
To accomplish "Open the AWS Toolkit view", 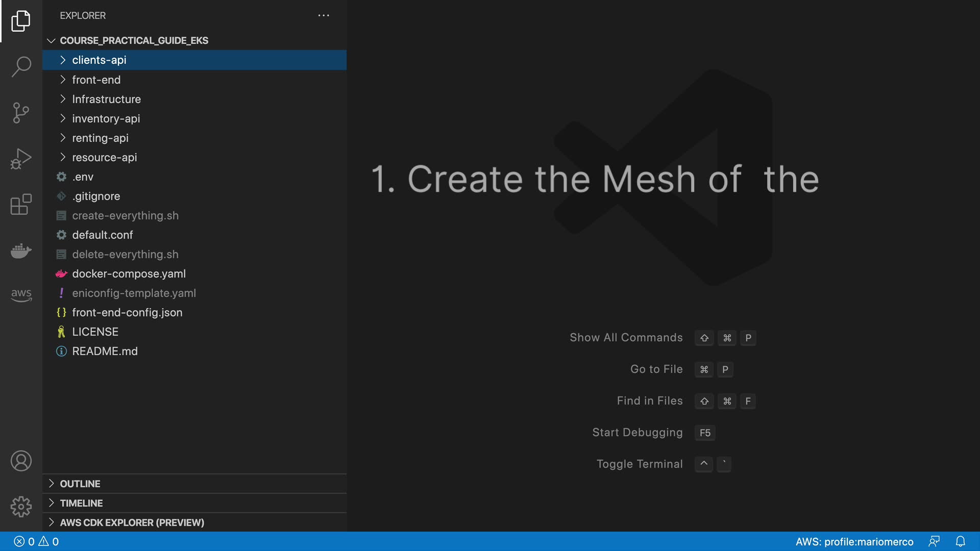I will coord(21,294).
